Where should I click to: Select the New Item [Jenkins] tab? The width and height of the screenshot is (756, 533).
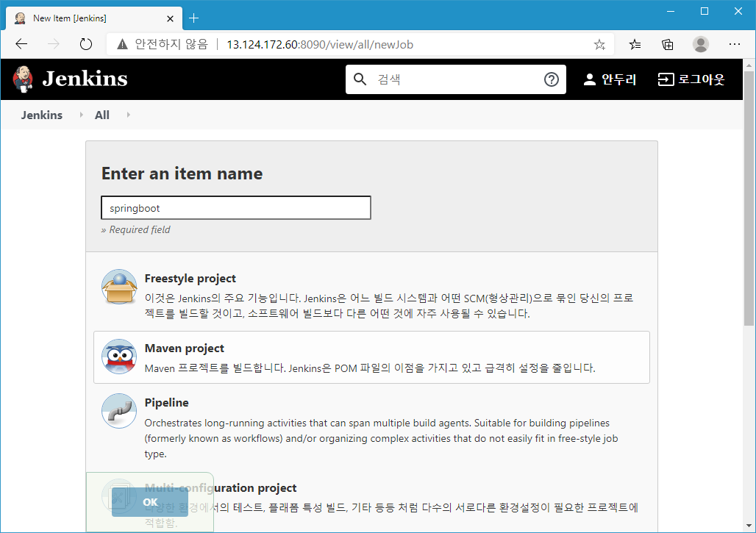coord(94,18)
